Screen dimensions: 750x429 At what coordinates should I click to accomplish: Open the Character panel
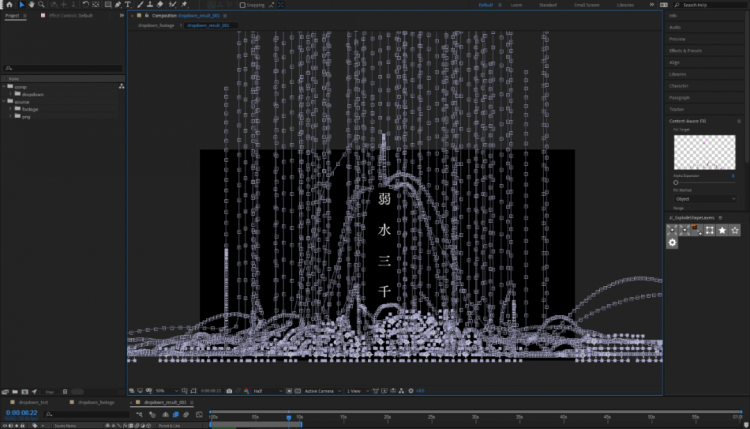click(x=679, y=86)
